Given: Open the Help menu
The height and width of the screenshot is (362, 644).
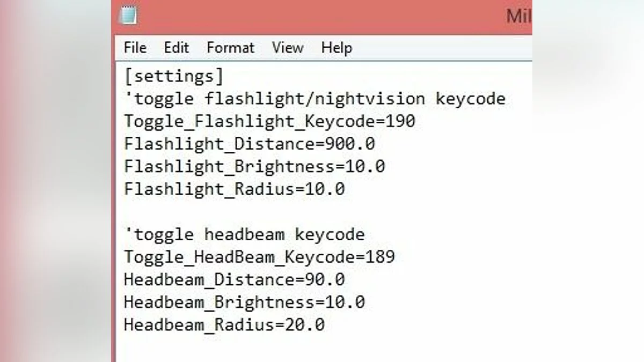Looking at the screenshot, I should (336, 48).
